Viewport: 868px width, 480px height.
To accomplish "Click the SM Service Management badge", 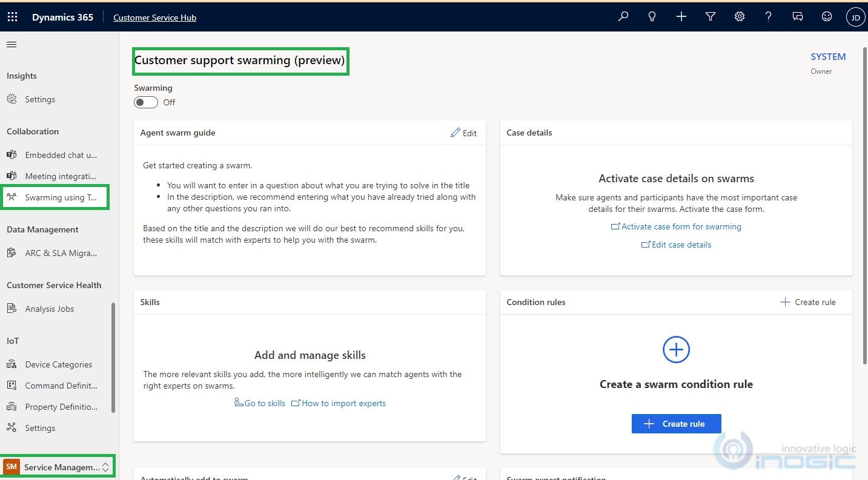I will click(12, 467).
